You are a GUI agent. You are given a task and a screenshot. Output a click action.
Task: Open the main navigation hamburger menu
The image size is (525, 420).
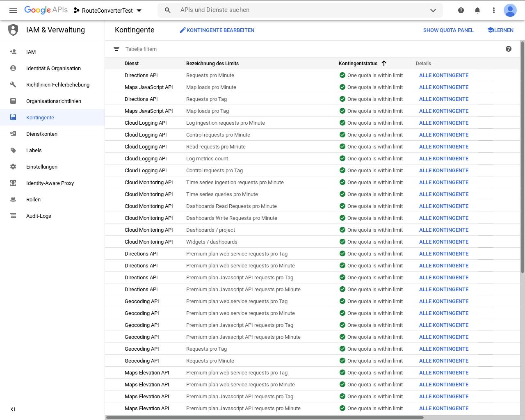[13, 10]
